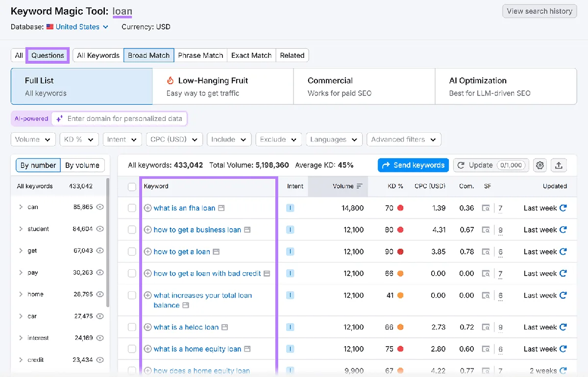Open 'how to get a loan with bad credit' link
This screenshot has height=377, width=588.
[207, 273]
